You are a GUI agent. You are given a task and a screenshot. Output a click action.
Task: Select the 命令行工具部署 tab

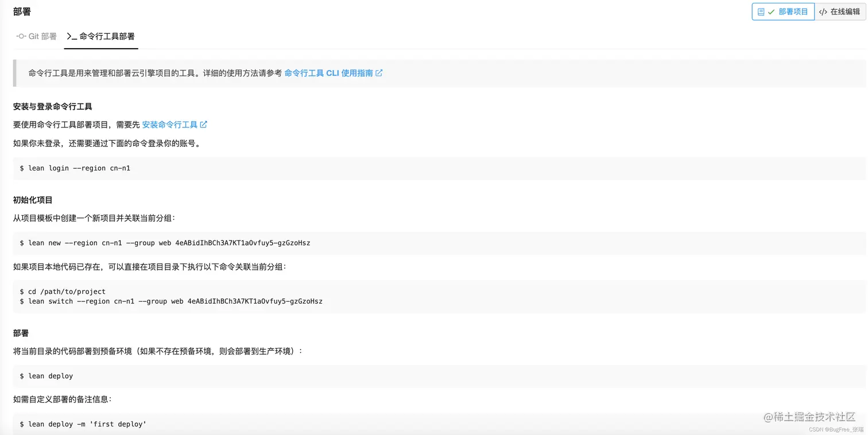[101, 36]
